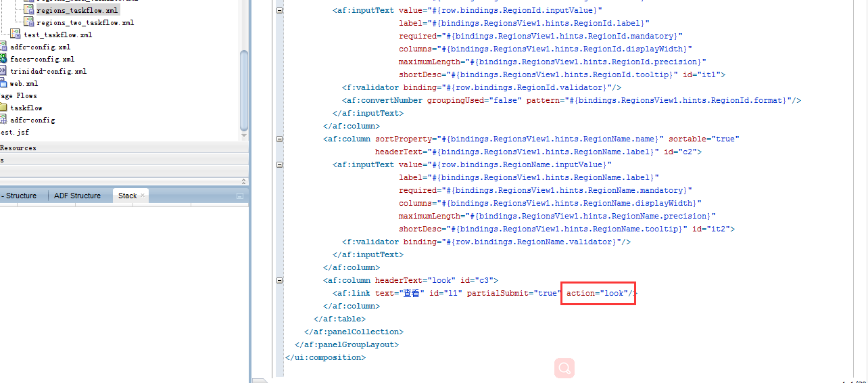The width and height of the screenshot is (868, 383).
Task: Select regions_taskflow.xml in the project tree
Action: point(77,10)
